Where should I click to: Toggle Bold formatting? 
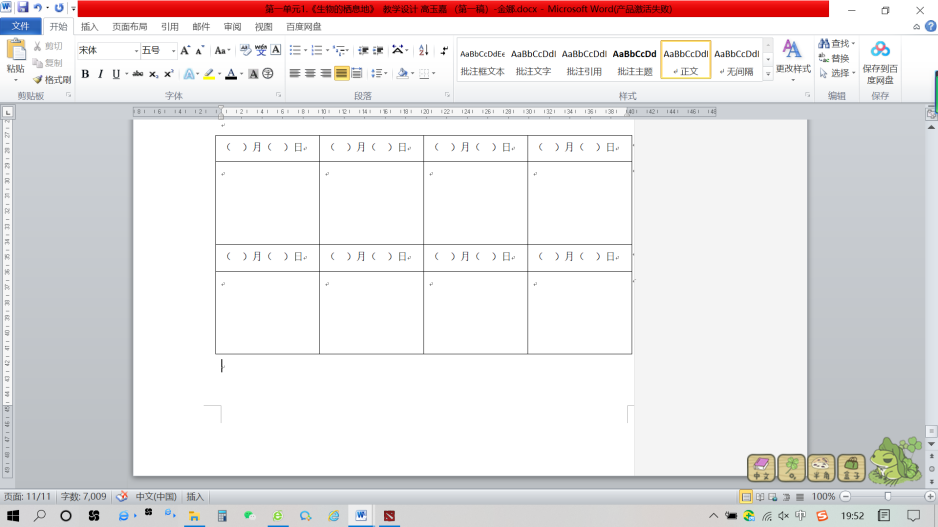(x=85, y=74)
